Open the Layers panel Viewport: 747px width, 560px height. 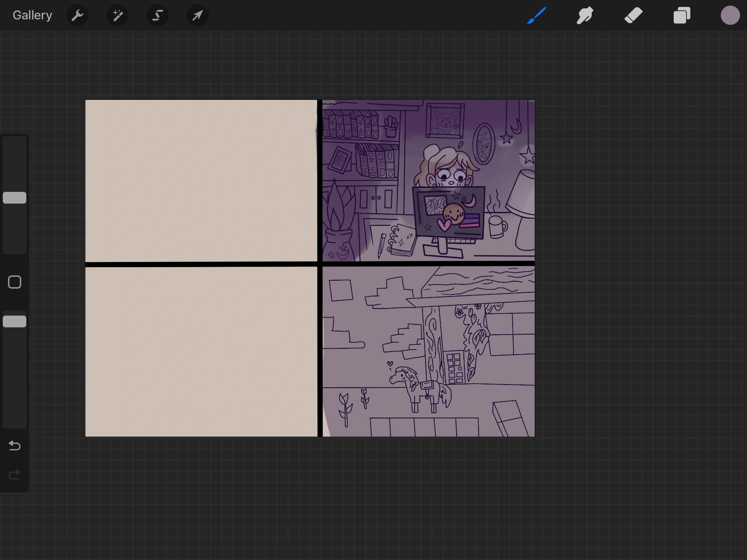pos(682,15)
